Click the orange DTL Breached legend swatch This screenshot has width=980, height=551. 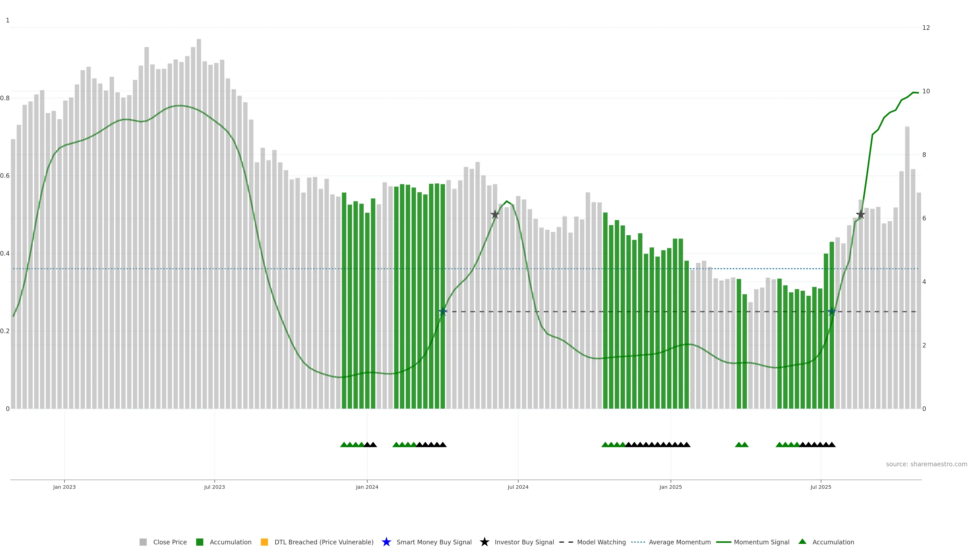[264, 542]
